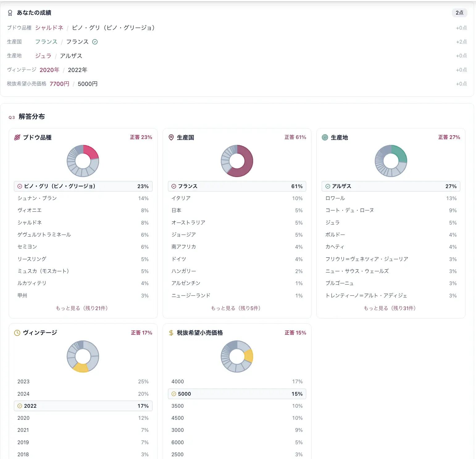Expand もっと見る (残り21件) under grape varieties
476x459 pixels.
click(82, 308)
